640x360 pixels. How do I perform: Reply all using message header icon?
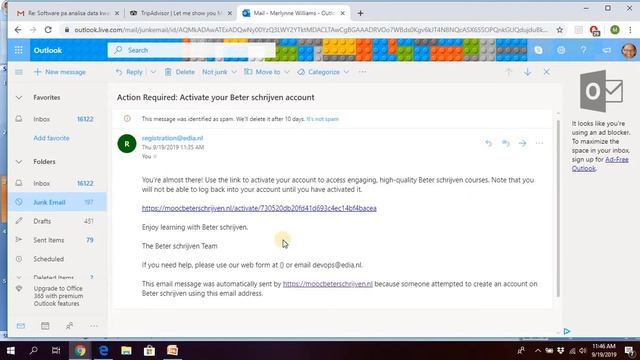tap(505, 143)
